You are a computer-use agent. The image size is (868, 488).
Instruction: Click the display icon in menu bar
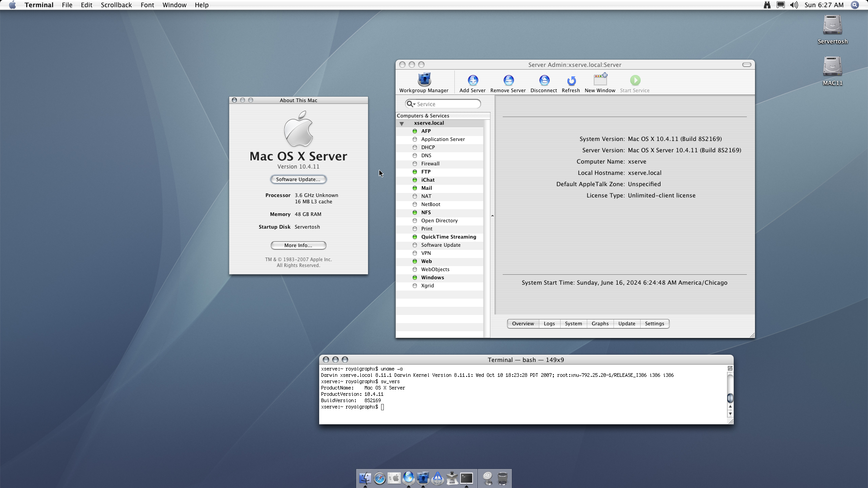pos(780,5)
